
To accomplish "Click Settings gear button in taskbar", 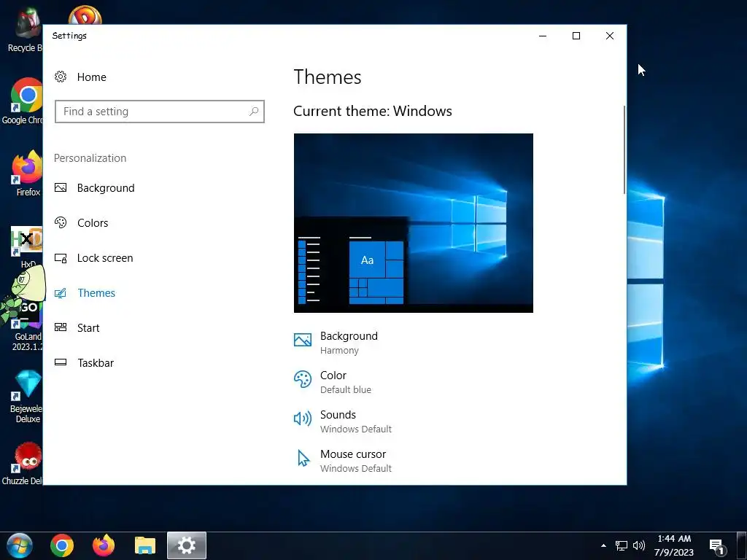I will click(x=187, y=545).
